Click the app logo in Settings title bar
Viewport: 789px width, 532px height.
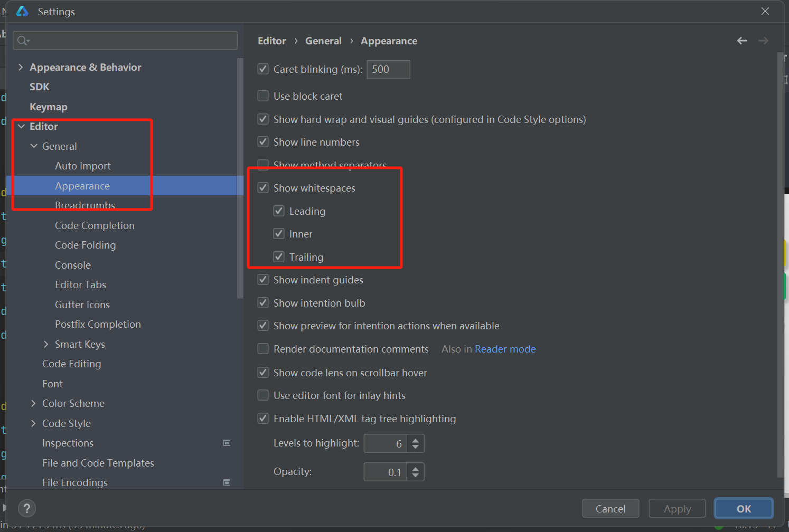22,11
